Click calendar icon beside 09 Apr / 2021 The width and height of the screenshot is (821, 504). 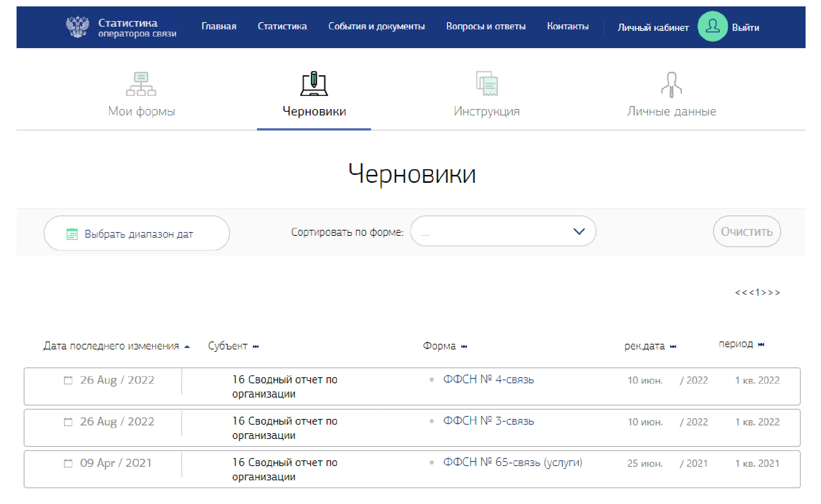coord(68,463)
